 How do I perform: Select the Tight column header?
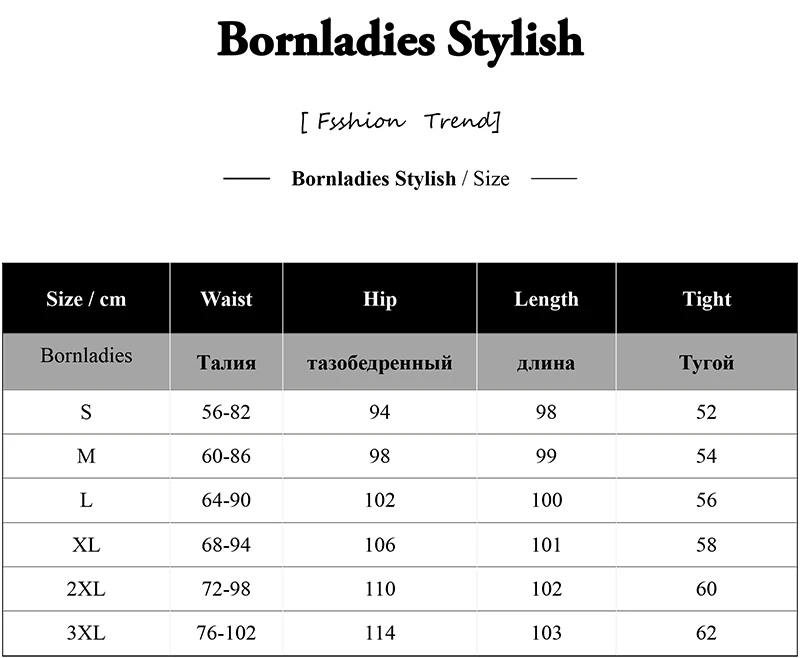[x=707, y=299]
